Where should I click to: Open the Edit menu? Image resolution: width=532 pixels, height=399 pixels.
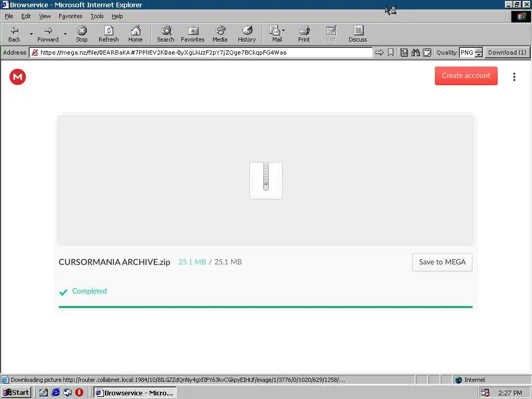[x=26, y=16]
